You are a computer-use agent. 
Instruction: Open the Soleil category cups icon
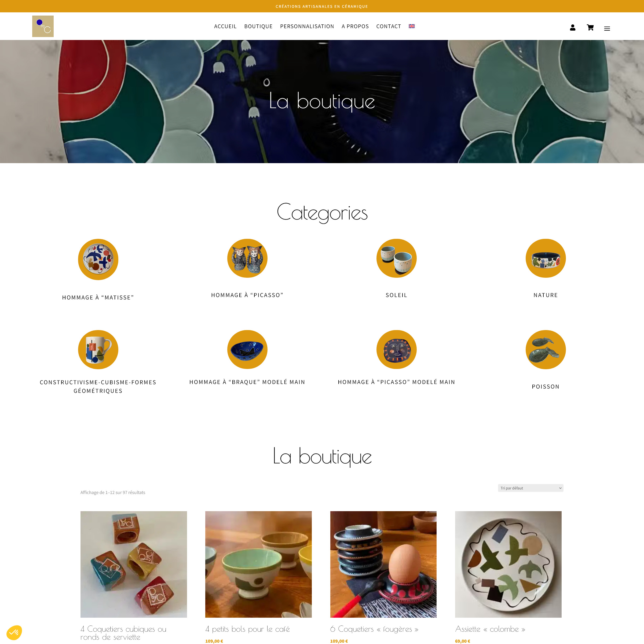(396, 258)
